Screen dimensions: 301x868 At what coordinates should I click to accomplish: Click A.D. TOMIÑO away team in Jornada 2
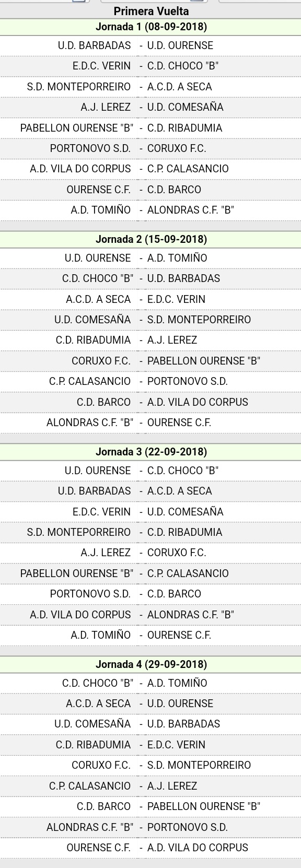[x=177, y=258]
